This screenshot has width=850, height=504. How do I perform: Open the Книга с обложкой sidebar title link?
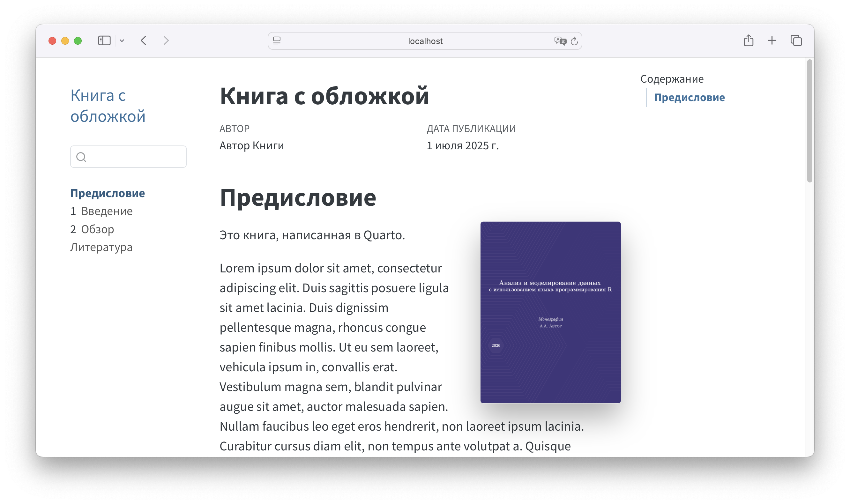coord(108,106)
